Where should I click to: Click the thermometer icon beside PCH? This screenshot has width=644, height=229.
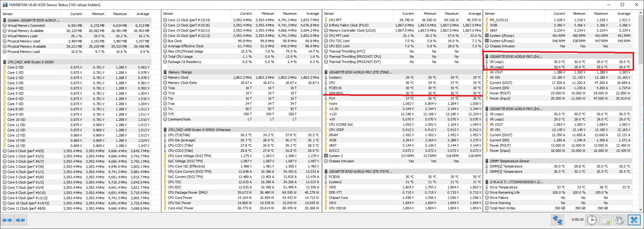pyautogui.click(x=326, y=98)
